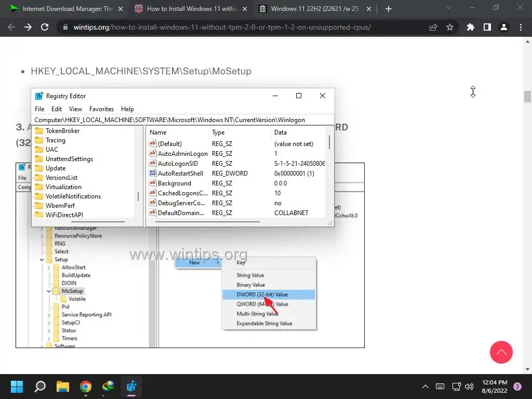Show hidden system tray icons
The width and height of the screenshot is (532, 399).
pos(425,387)
